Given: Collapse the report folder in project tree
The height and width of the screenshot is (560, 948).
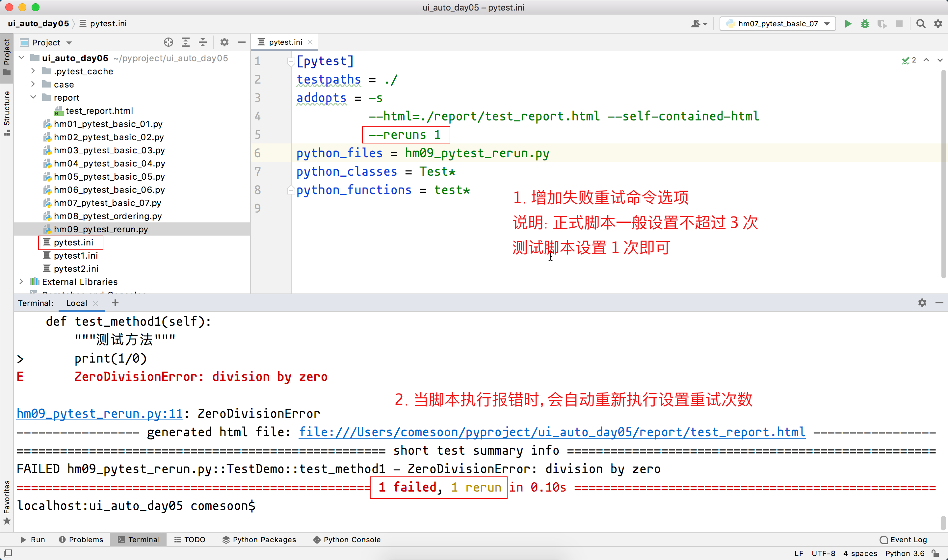Looking at the screenshot, I should [x=33, y=97].
